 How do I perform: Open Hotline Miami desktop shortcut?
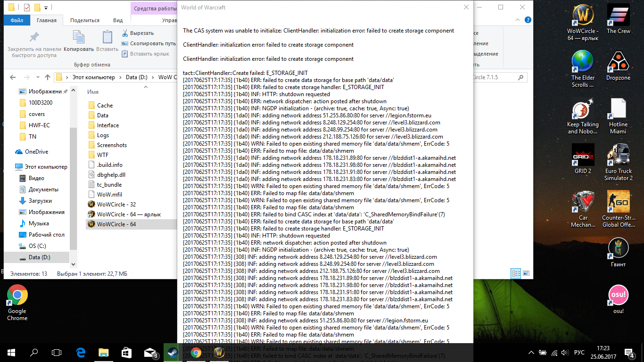pyautogui.click(x=618, y=109)
